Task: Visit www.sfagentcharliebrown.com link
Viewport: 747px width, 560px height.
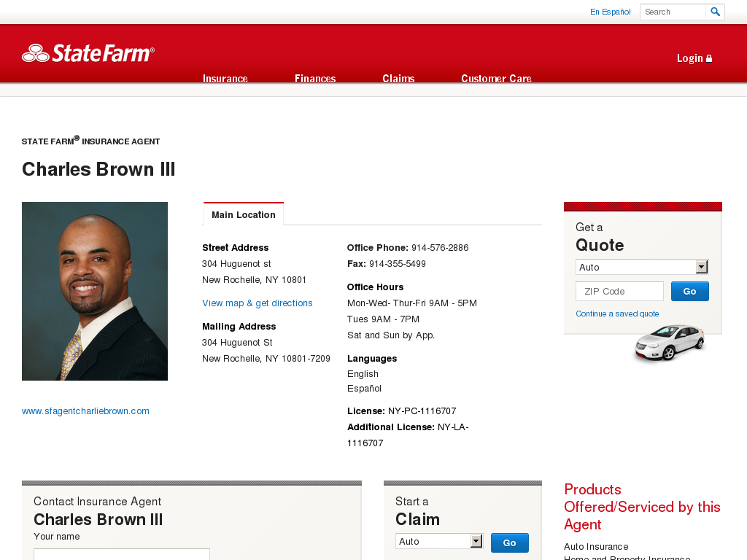Action: (85, 411)
